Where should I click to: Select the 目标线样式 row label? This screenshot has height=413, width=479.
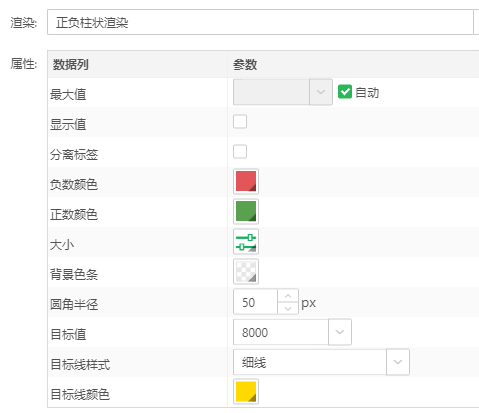[x=80, y=364]
